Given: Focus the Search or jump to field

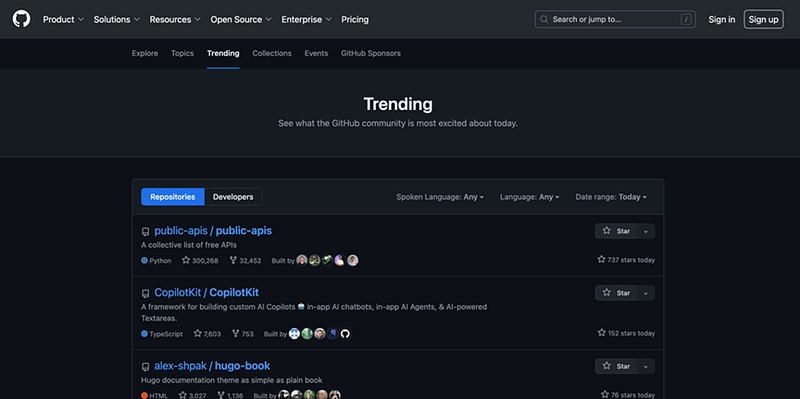Looking at the screenshot, I should tap(615, 19).
